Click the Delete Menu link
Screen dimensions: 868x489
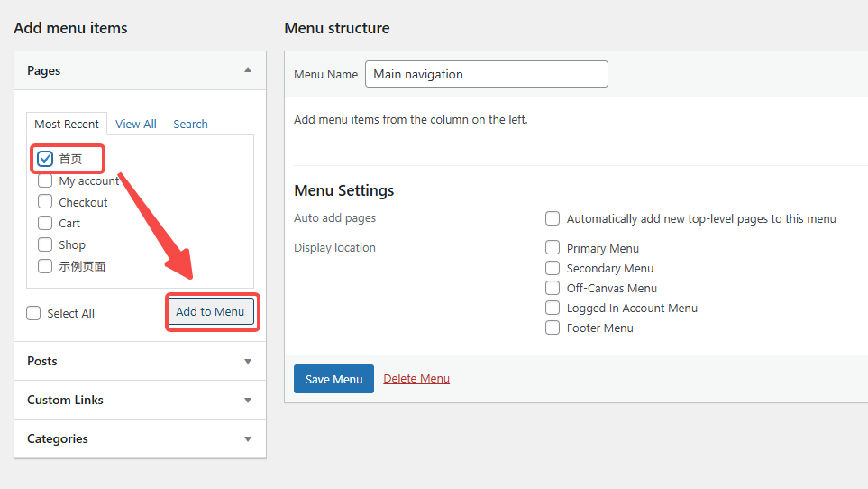416,379
